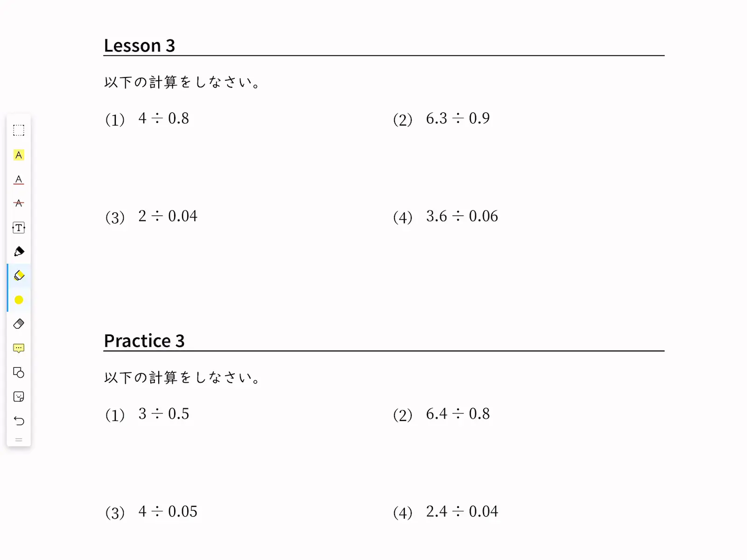Pick the text box tool
Screen dimensions: 747x560
tap(19, 228)
